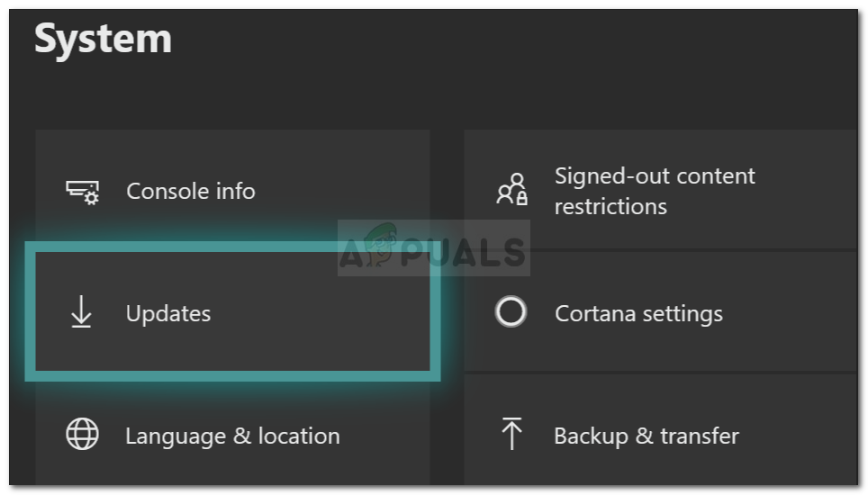The image size is (868, 495).
Task: Click empty space right of Console info text
Action: coord(342,192)
